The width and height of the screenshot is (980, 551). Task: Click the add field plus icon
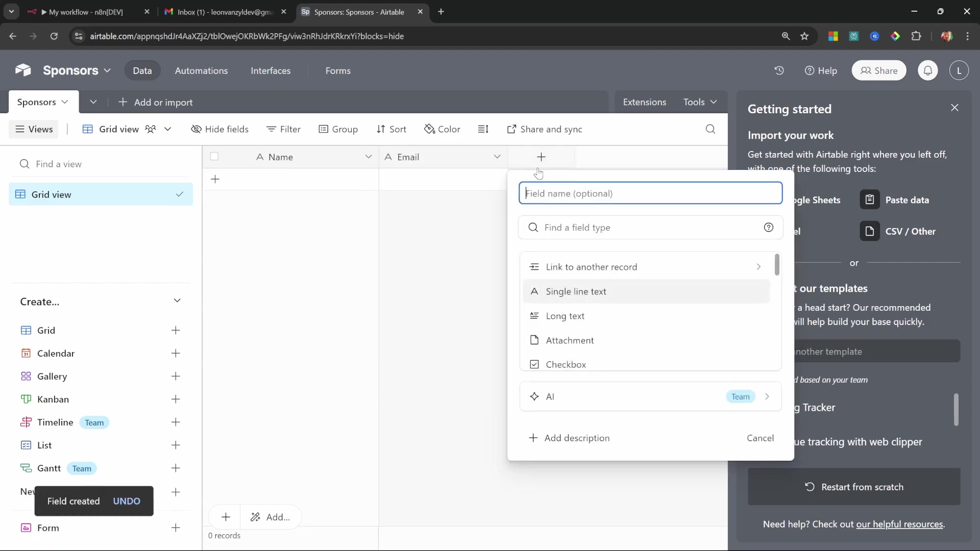pyautogui.click(x=541, y=157)
